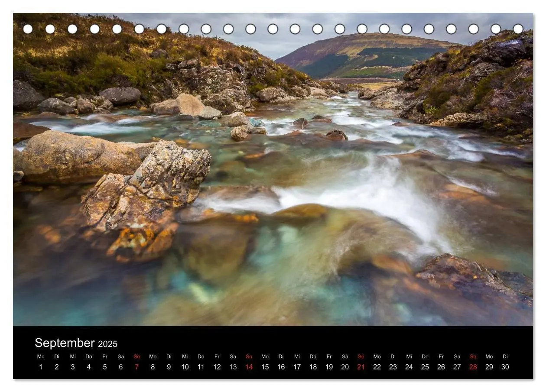The height and width of the screenshot is (392, 546).
Task: Select day 5 in the calendar strip
Action: click(105, 367)
